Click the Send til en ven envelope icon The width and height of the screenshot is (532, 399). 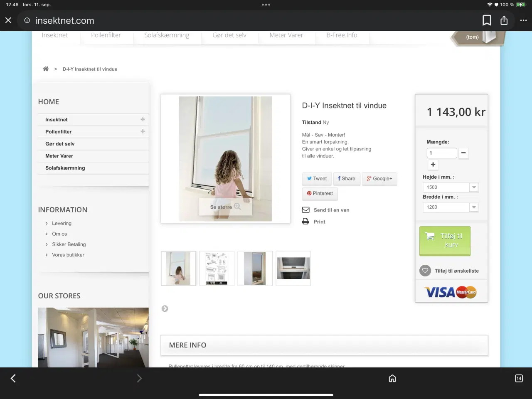[x=305, y=210]
